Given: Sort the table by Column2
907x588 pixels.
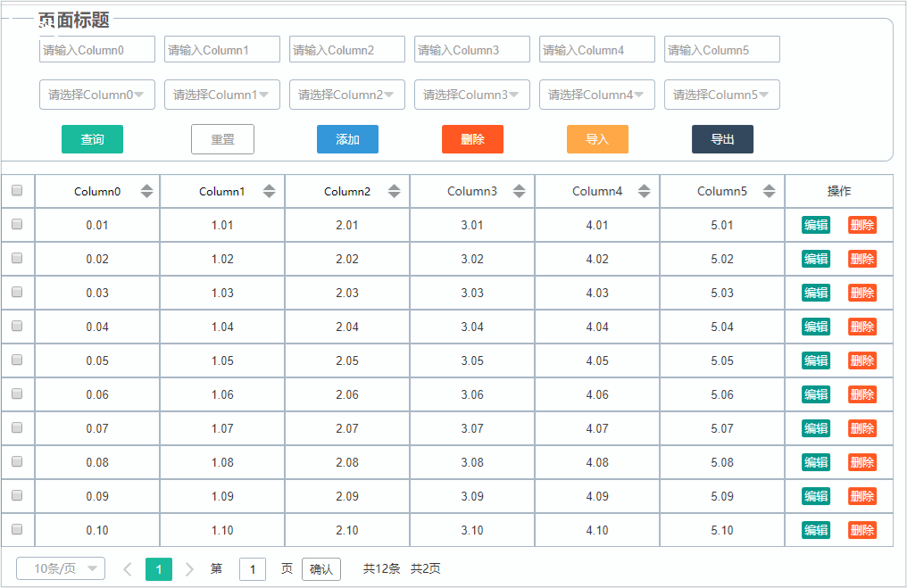Looking at the screenshot, I should (394, 191).
